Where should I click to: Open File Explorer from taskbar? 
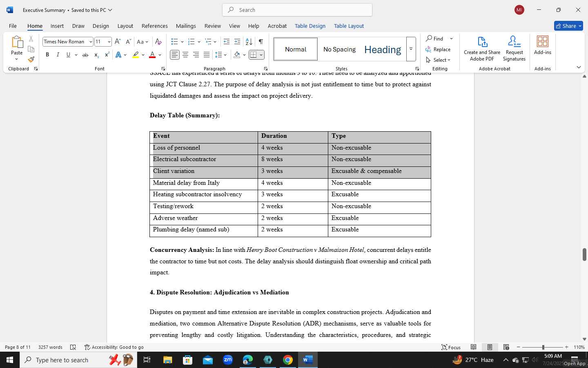(x=168, y=360)
